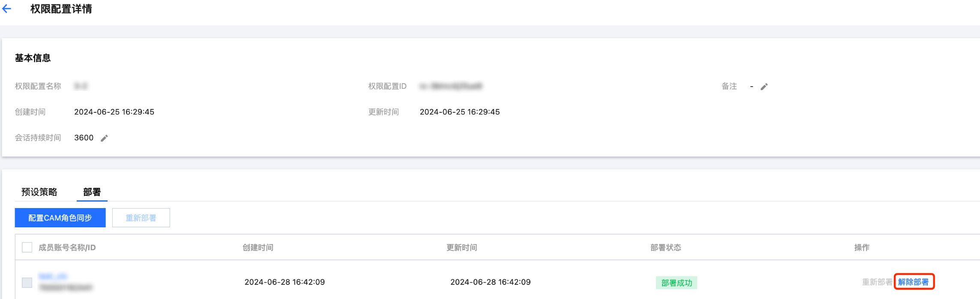Click the row's 重新部署 action link
This screenshot has height=299, width=980.
tap(877, 282)
